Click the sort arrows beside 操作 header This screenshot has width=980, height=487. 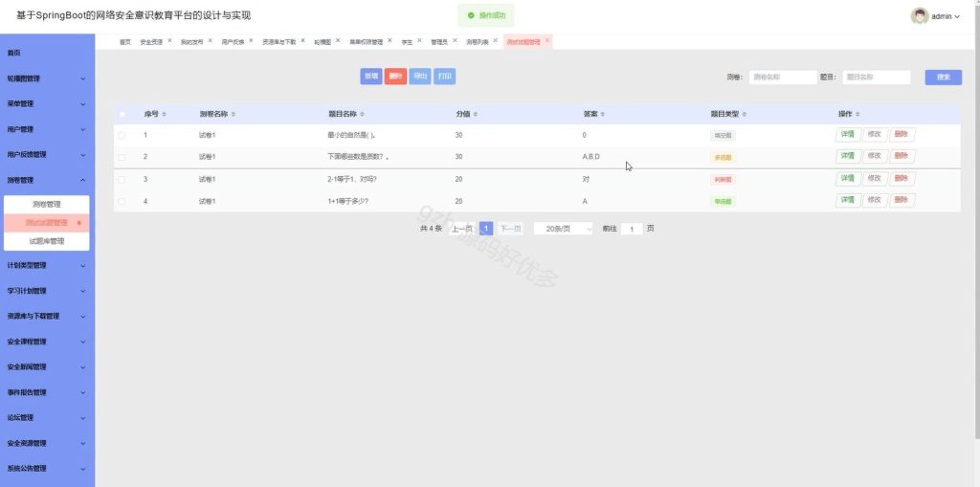coord(857,115)
